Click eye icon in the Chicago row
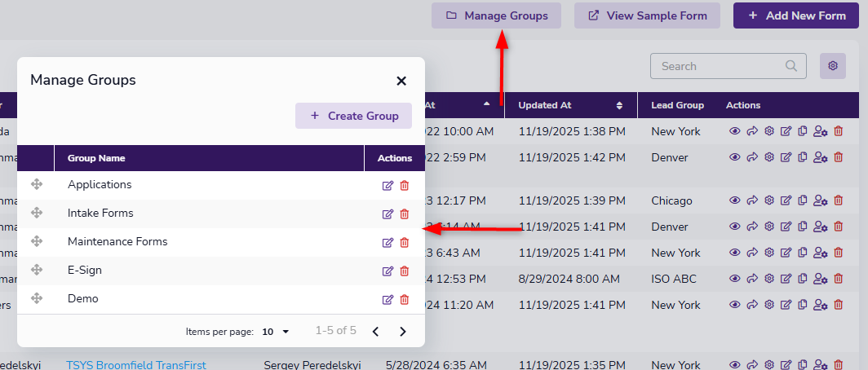 coord(735,200)
